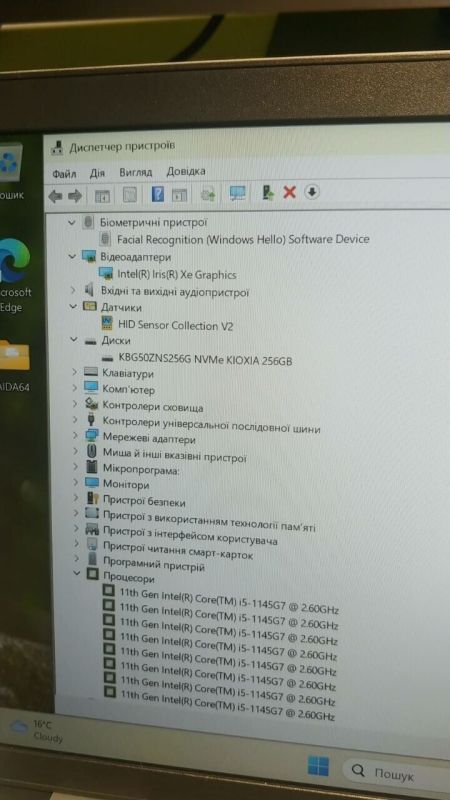Click the Пристрої безпеки key icon
The width and height of the screenshot is (450, 800).
click(91, 498)
